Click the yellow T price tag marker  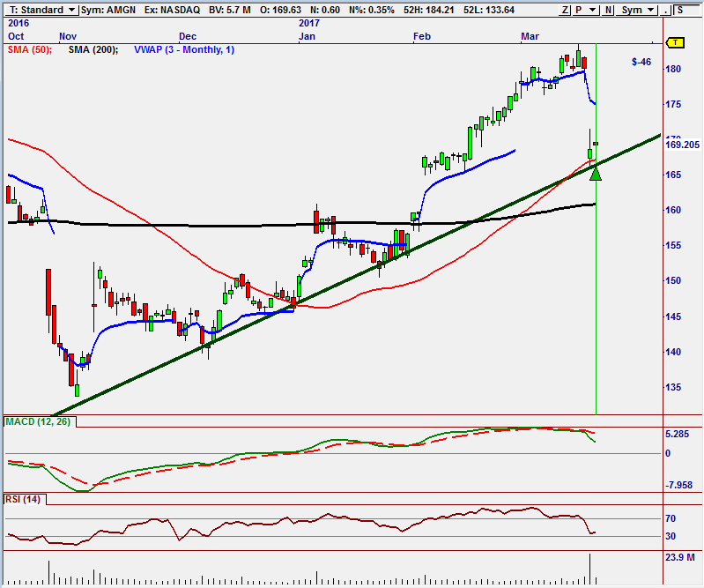(x=675, y=42)
